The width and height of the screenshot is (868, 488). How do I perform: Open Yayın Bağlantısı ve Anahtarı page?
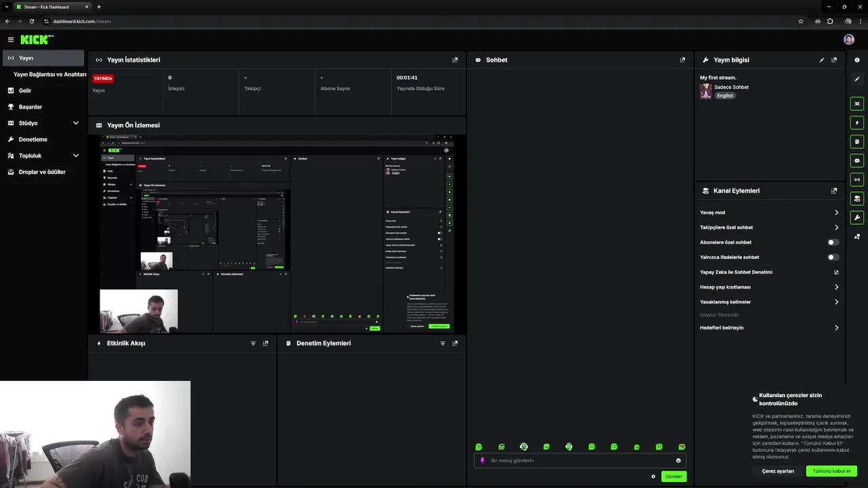coord(50,74)
